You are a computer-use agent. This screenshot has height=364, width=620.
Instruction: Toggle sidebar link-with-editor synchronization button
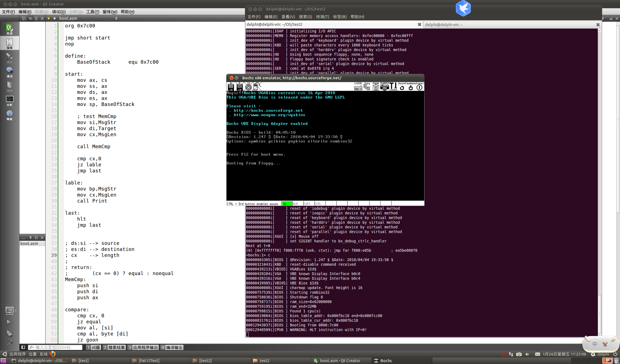pos(30,19)
